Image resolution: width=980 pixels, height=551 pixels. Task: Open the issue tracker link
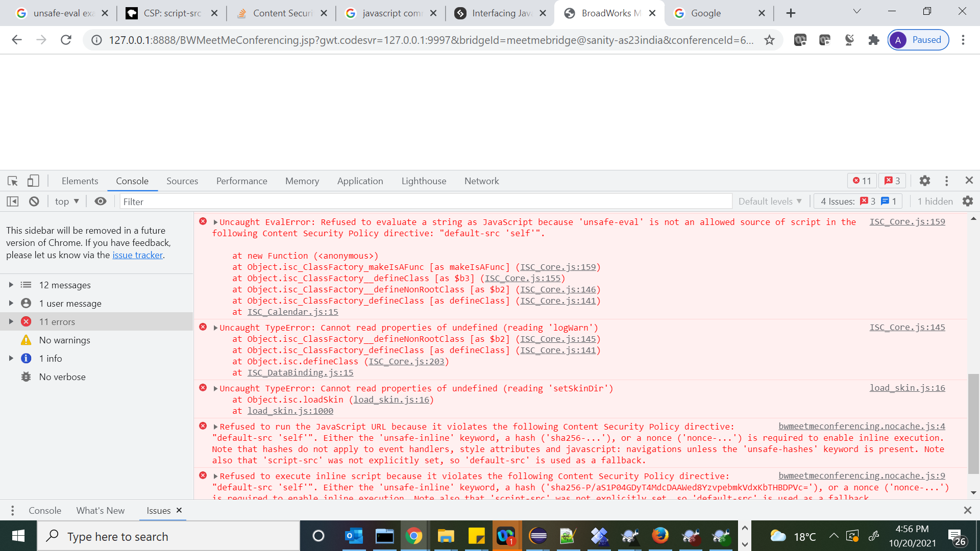tap(137, 255)
